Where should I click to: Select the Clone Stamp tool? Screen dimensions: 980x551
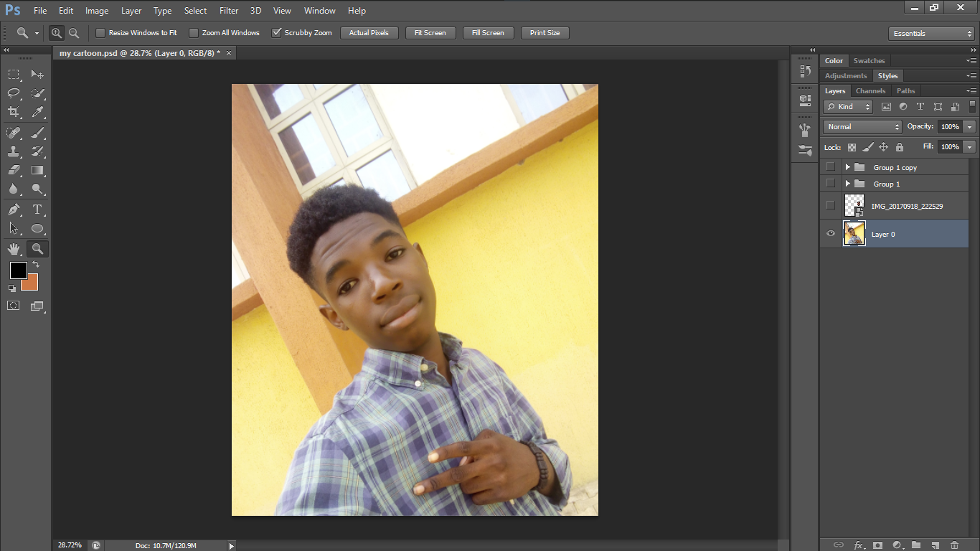point(14,151)
